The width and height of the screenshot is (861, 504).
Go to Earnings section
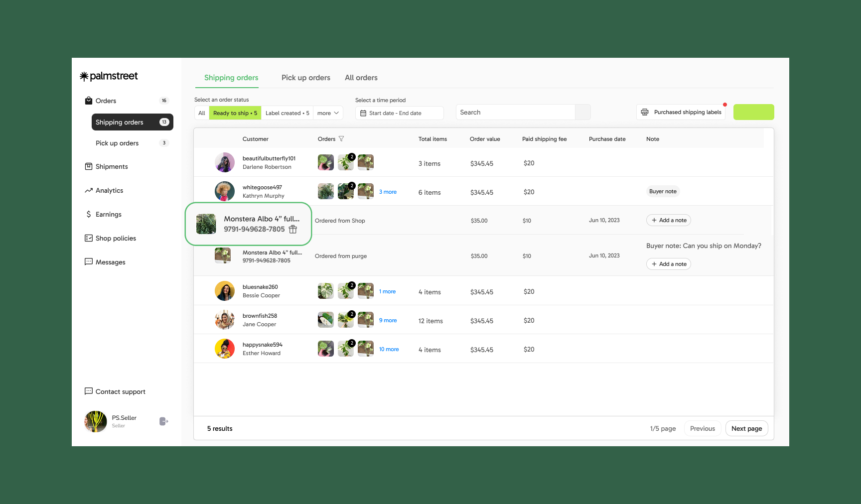[108, 215]
